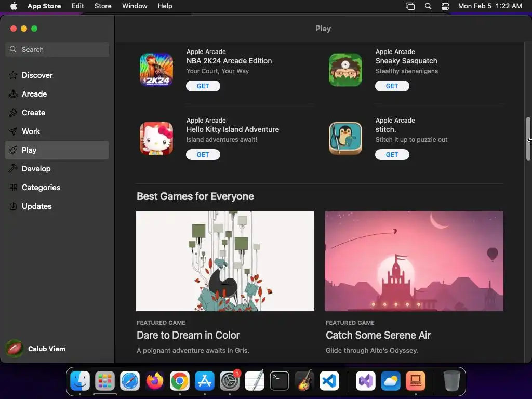
Task: Open TextEdit from the Dock
Action: pos(255,381)
